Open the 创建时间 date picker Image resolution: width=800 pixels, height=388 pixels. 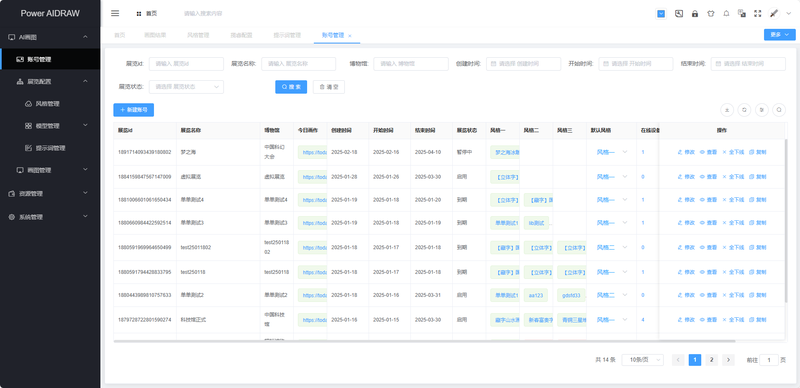pos(523,64)
